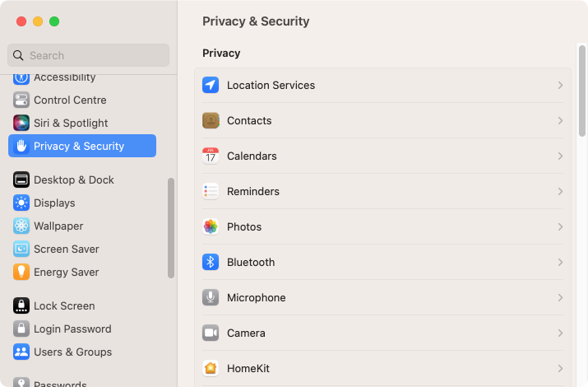Screen dimensions: 588x387
Task: Expand Microphone with its chevron
Action: tap(560, 298)
